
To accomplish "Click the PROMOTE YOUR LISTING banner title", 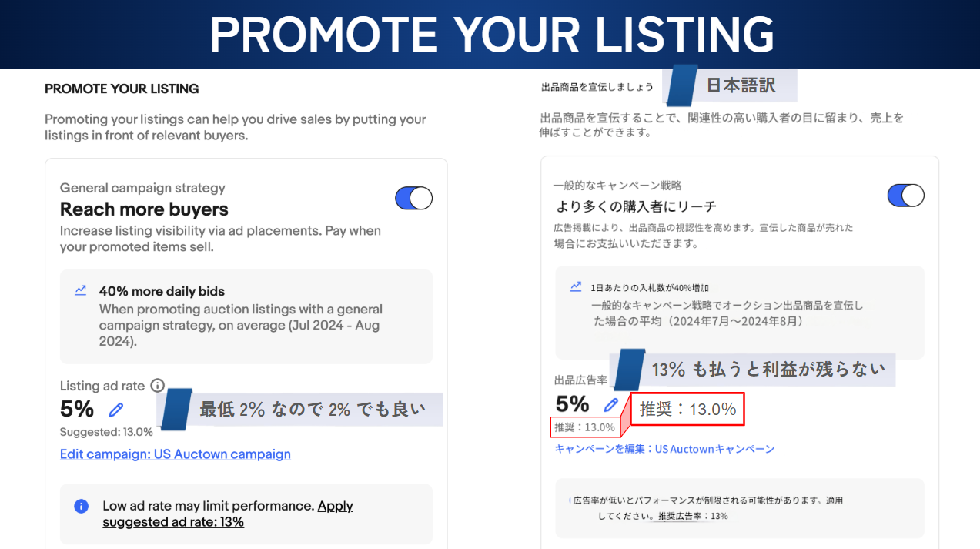I will [x=491, y=34].
